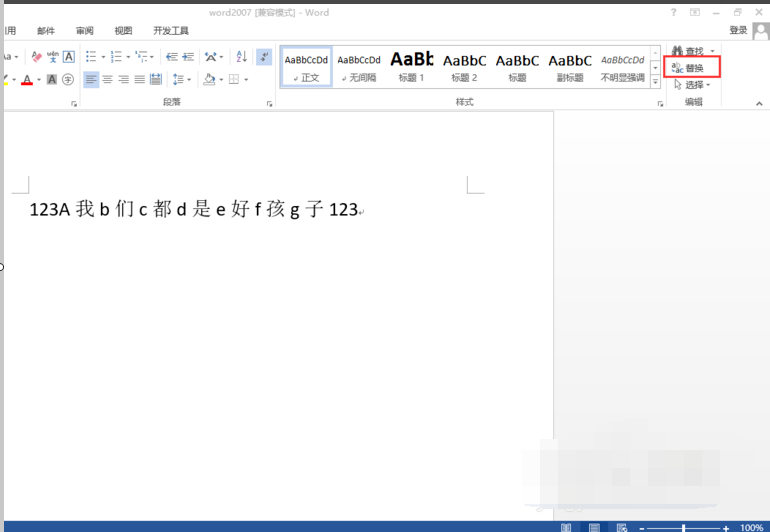Sort text A to Z

tap(242, 57)
